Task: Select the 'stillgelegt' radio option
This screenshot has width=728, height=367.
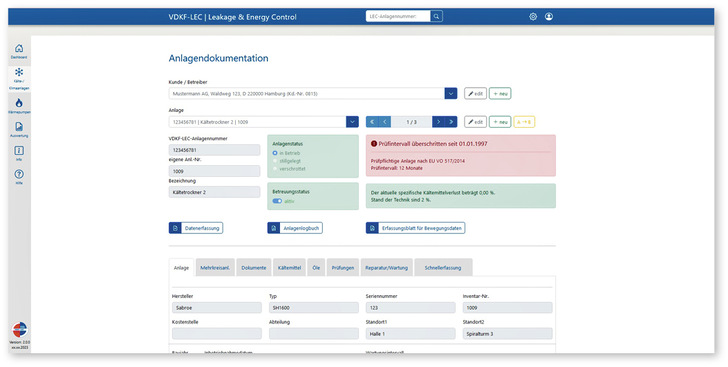Action: point(275,161)
